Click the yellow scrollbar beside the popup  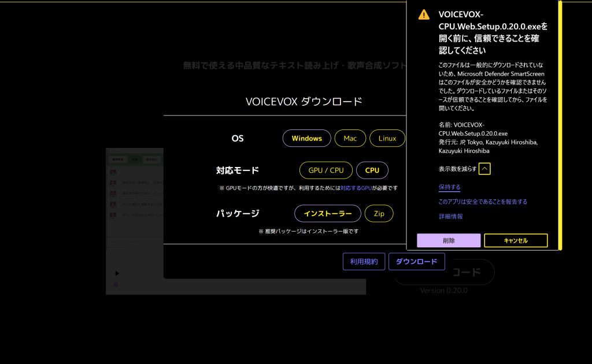pyautogui.click(x=560, y=124)
